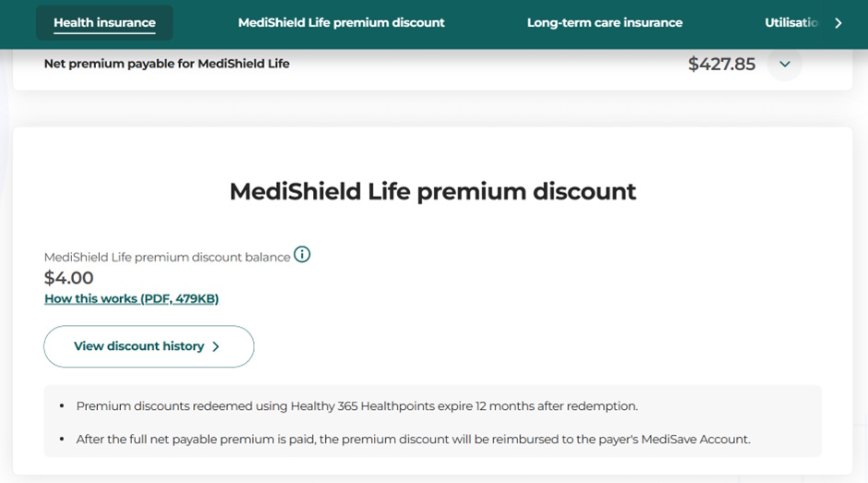The width and height of the screenshot is (868, 483).
Task: Click the Healthy 365 Healthpoints expiry note
Action: [356, 406]
